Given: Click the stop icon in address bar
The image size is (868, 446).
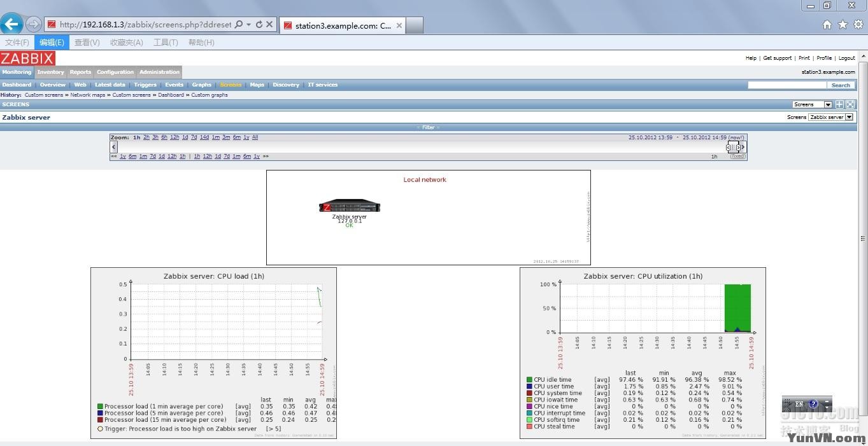Looking at the screenshot, I should click(269, 25).
